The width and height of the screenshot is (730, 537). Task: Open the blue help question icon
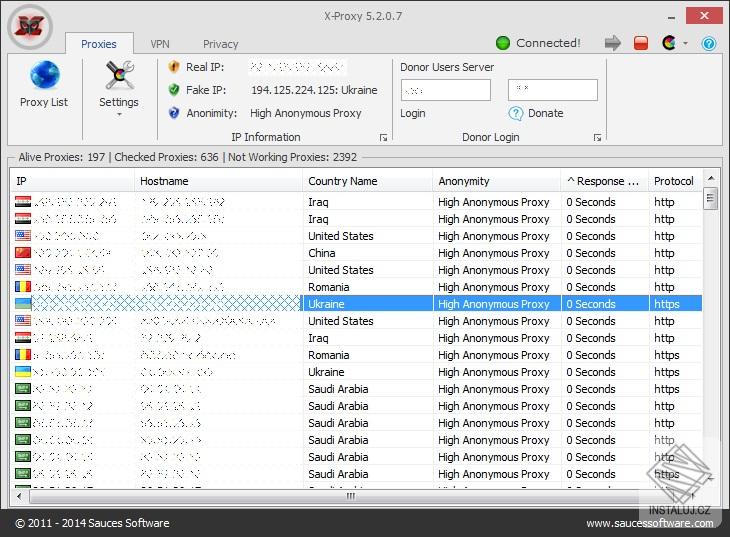click(x=709, y=43)
